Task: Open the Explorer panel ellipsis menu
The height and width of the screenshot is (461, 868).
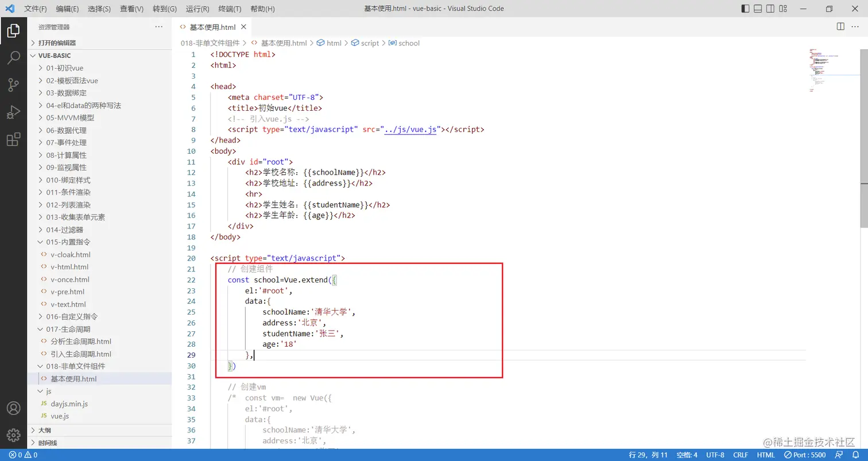Action: (159, 27)
